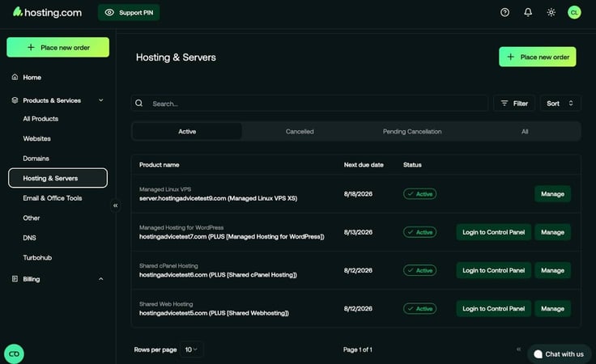The height and width of the screenshot is (364, 596).
Task: Open notifications bell icon
Action: coord(528,12)
